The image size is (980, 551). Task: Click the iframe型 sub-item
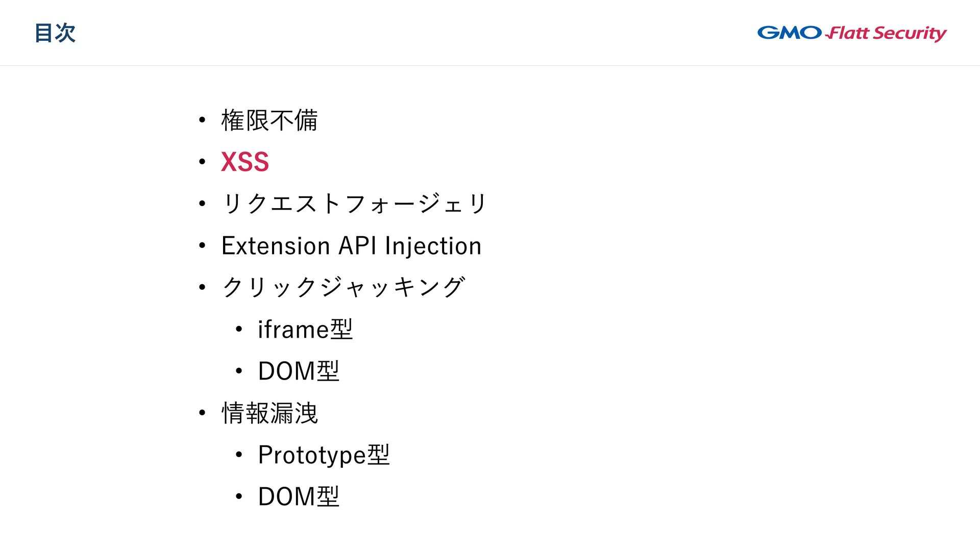[305, 329]
